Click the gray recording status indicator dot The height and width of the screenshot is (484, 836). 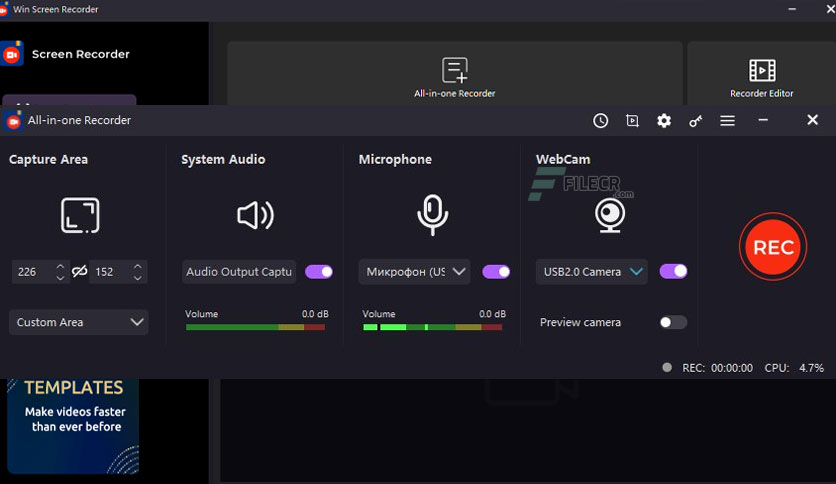(x=666, y=367)
